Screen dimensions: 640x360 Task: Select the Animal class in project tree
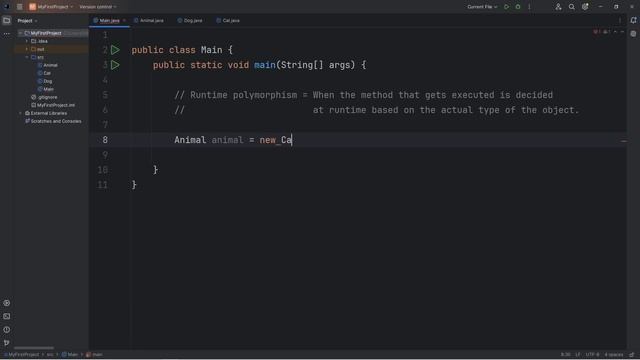click(x=47, y=65)
